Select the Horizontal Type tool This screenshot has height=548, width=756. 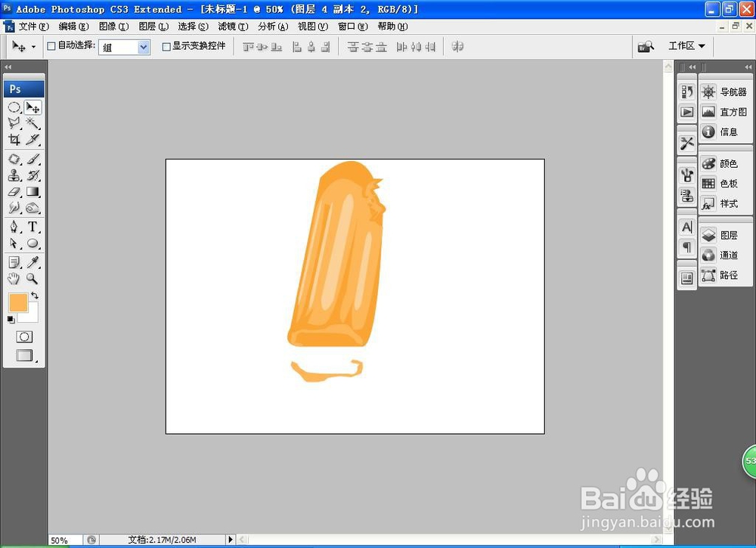(x=33, y=227)
